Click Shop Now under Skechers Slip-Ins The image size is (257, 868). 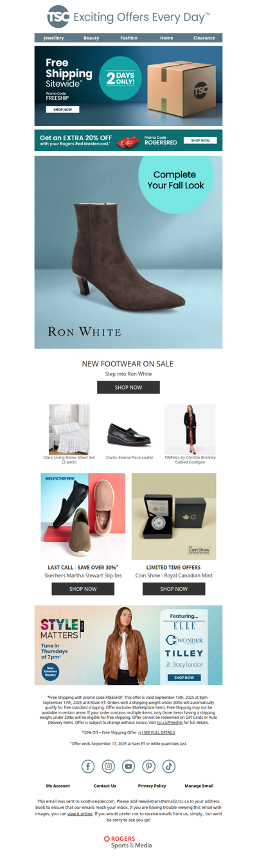[83, 588]
